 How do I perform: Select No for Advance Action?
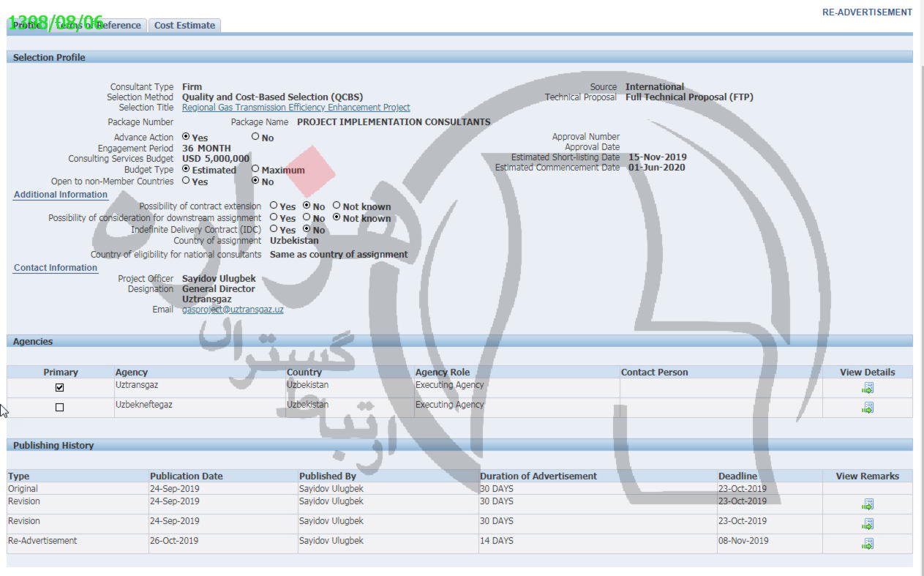(x=255, y=137)
